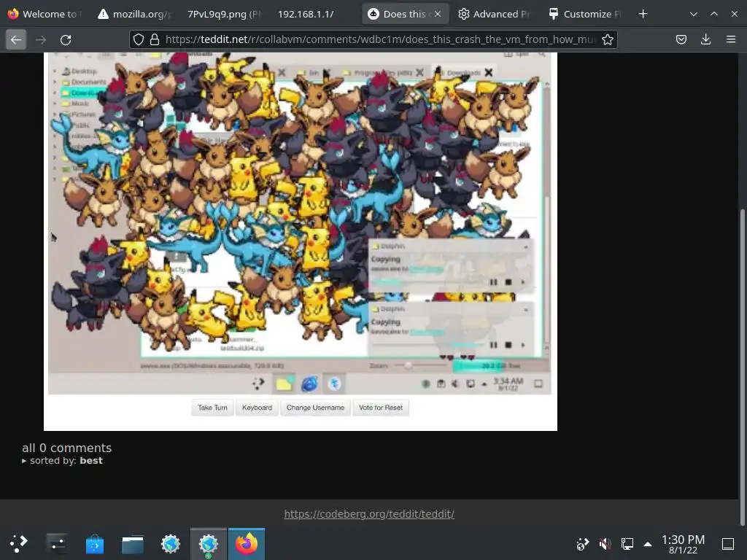Viewport: 747px width, 560px height.
Task: Switch to mozilla.org tab
Action: tap(134, 14)
